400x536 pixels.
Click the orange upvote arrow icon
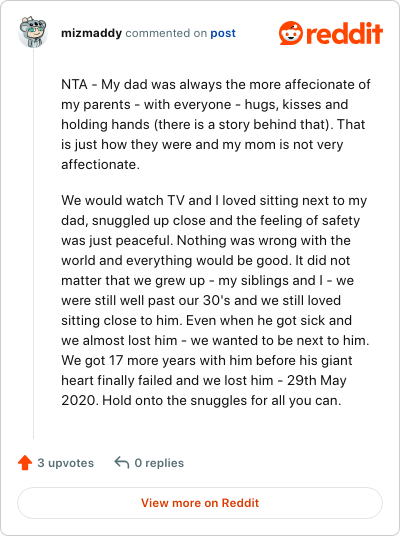coord(25,463)
